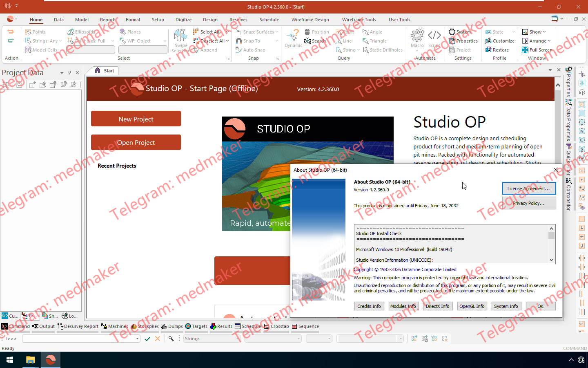Open the Sequence panel tab
Viewport: 588px width, 368px height.
click(x=305, y=326)
